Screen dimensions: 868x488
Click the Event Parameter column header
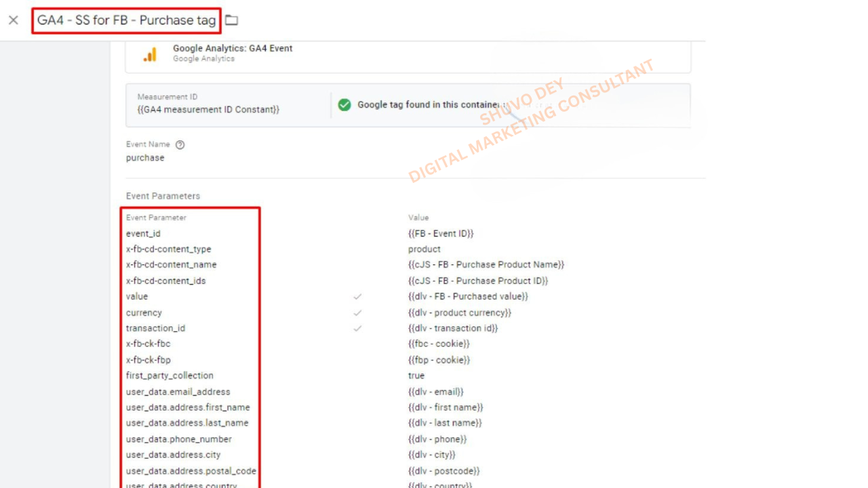point(156,218)
